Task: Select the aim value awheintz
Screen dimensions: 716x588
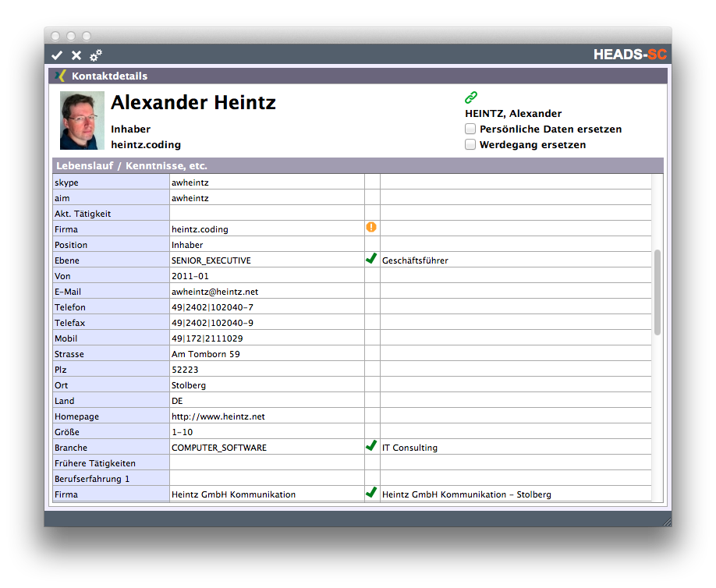Action: 190,198
